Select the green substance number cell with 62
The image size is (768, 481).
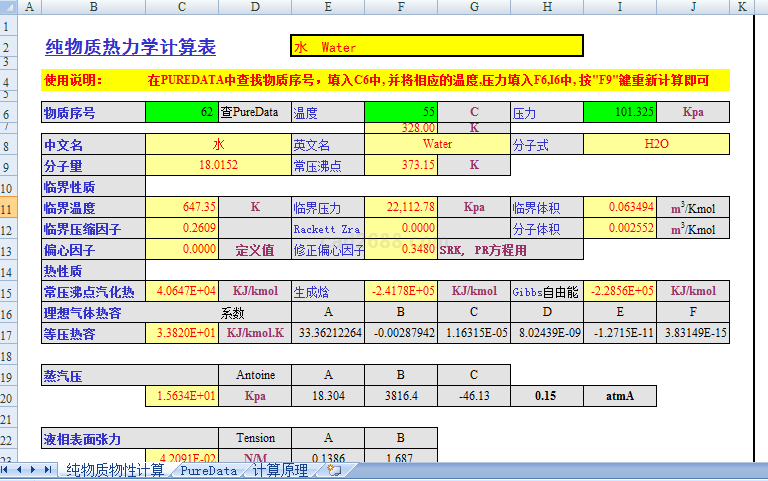[x=181, y=112]
